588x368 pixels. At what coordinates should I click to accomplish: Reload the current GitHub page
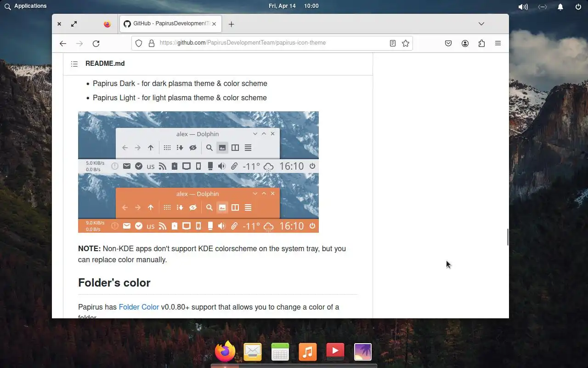(x=96, y=43)
